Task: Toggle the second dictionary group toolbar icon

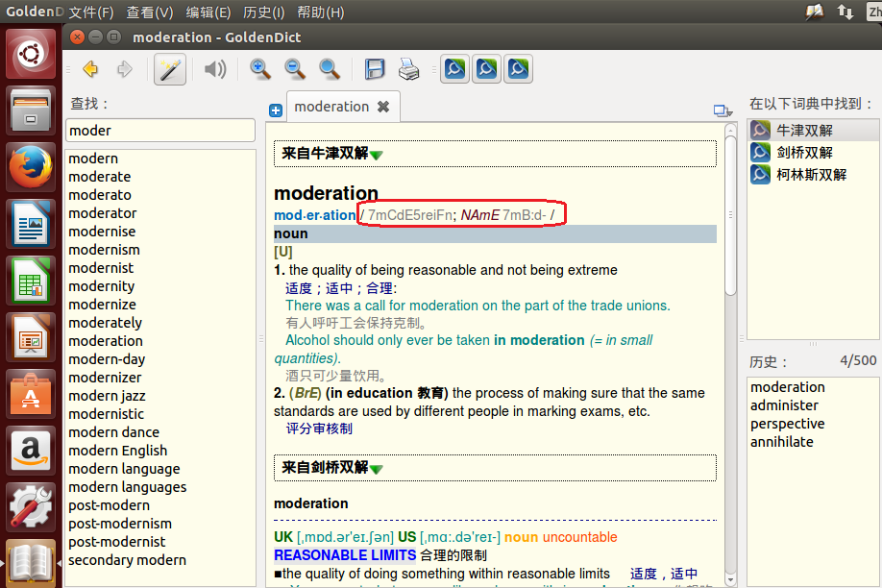Action: (x=486, y=69)
